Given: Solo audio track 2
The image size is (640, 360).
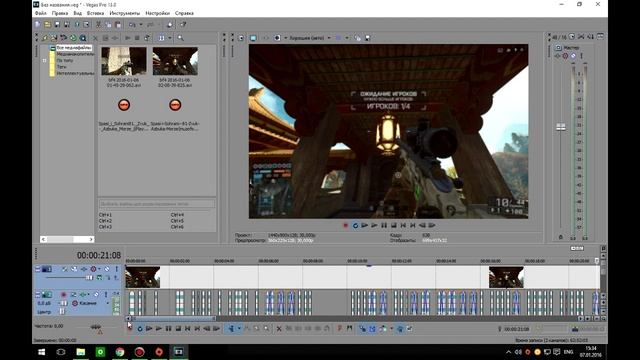Looking at the screenshot, I should (106, 294).
